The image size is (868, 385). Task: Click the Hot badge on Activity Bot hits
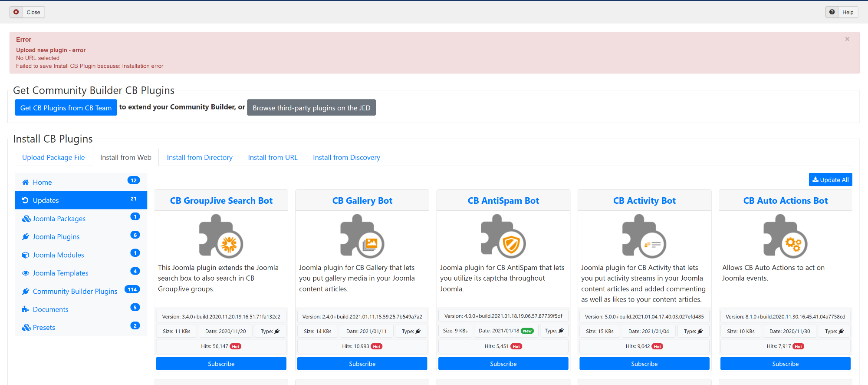[x=658, y=346]
